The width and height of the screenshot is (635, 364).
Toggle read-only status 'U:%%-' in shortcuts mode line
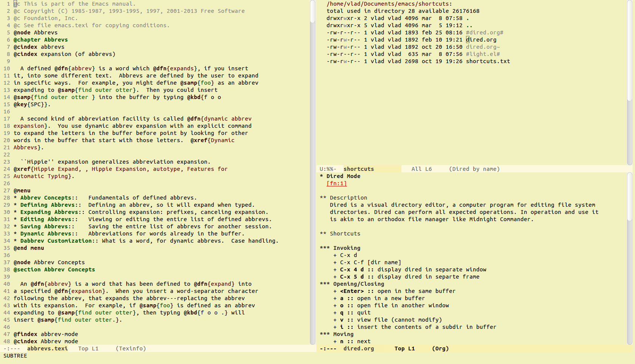pos(328,169)
